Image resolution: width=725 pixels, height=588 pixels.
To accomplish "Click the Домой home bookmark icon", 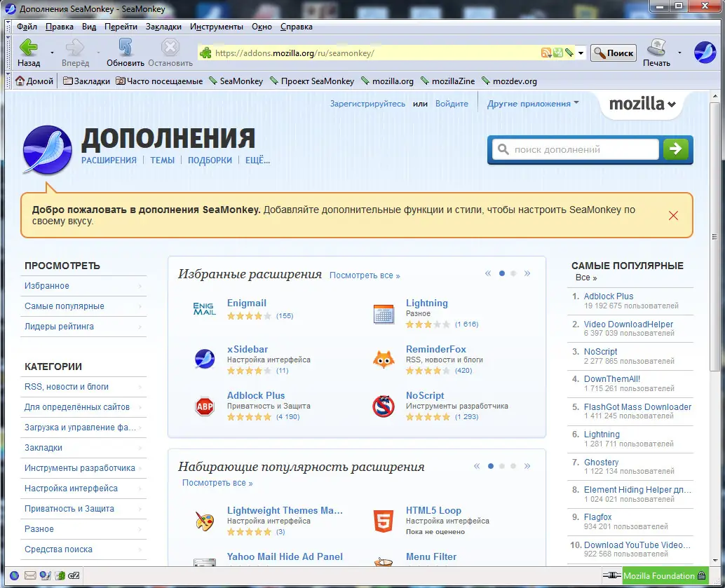I will pyautogui.click(x=20, y=81).
